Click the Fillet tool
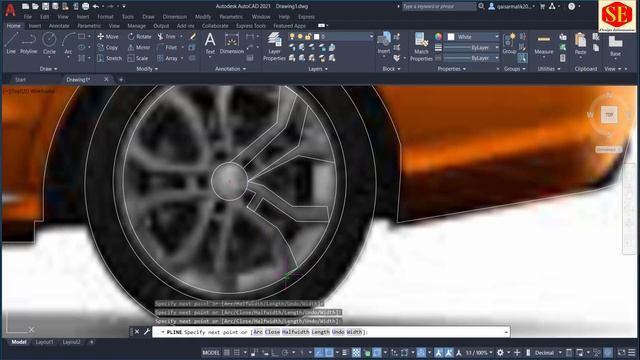Image resolution: width=640 pixels, height=360 pixels. [x=167, y=47]
